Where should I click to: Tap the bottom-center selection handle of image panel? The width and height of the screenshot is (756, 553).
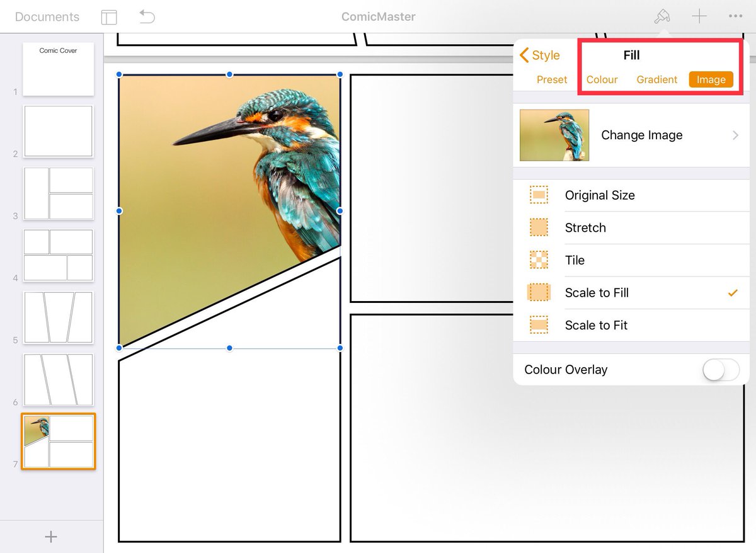coord(229,348)
